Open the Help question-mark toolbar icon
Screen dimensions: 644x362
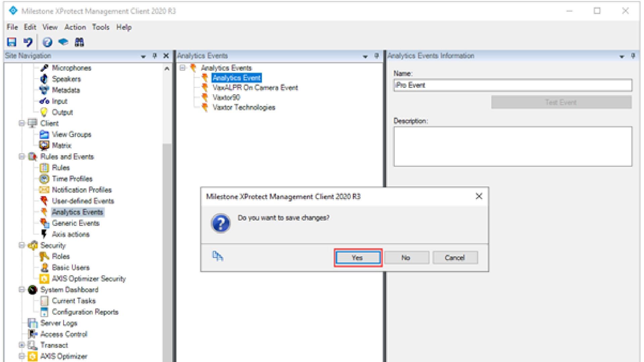(47, 42)
